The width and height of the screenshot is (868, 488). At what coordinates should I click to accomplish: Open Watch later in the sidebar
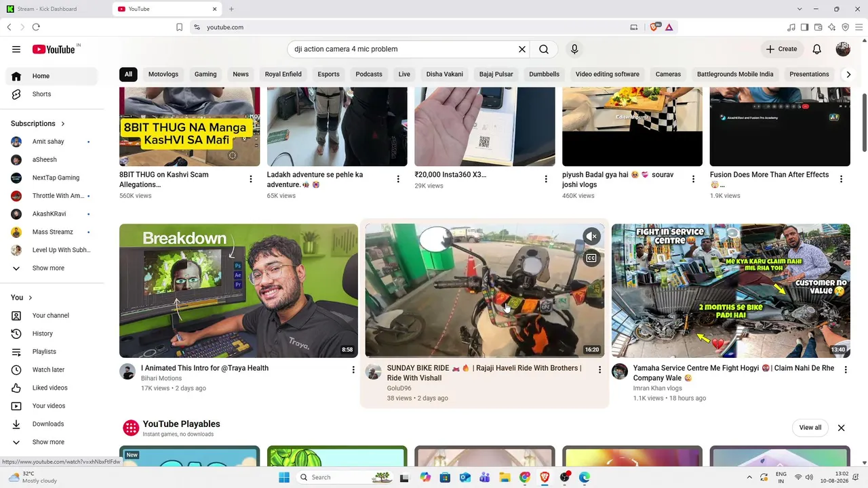pyautogui.click(x=52, y=369)
